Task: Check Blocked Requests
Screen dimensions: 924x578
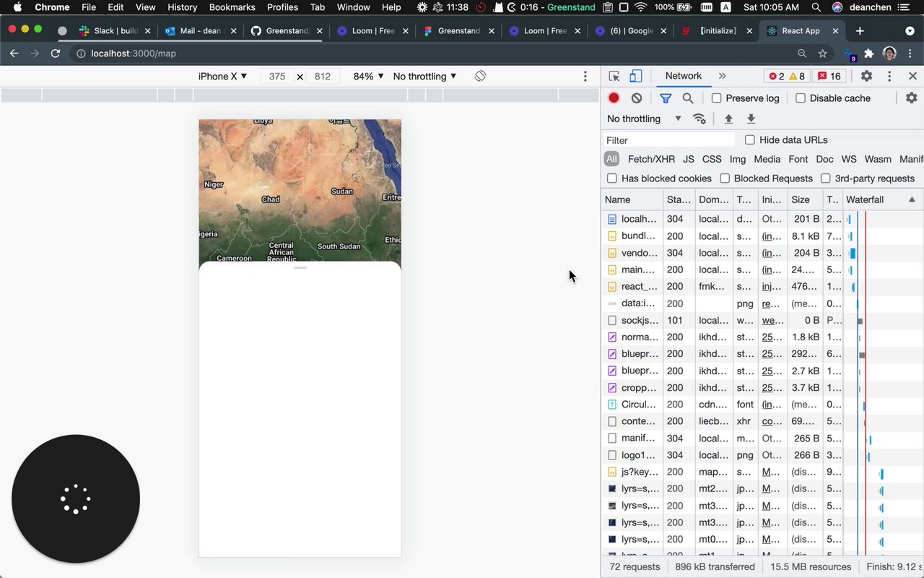Action: click(724, 178)
